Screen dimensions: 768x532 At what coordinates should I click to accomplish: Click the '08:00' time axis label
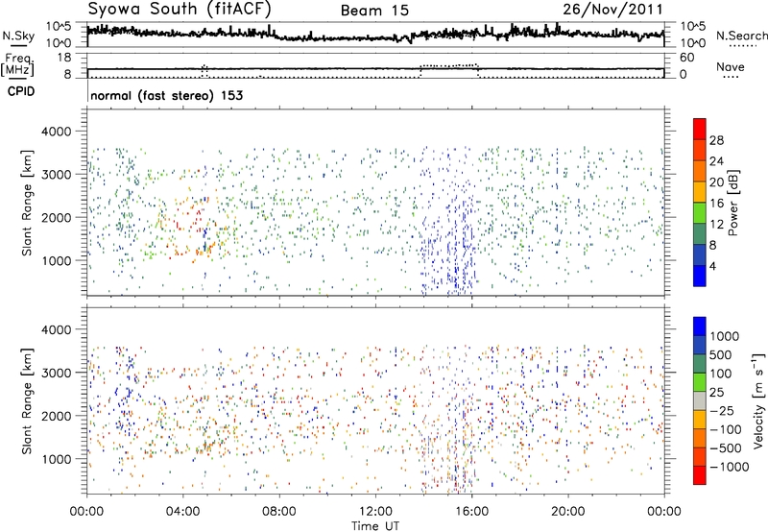click(279, 512)
